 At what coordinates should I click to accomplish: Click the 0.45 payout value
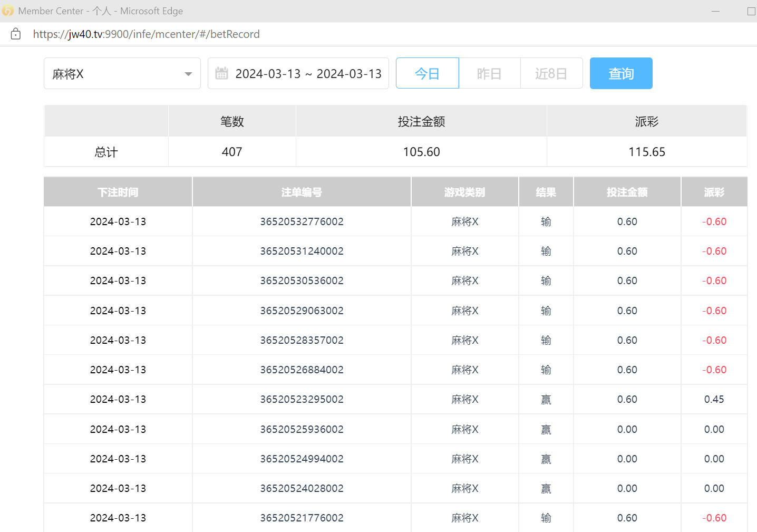click(714, 399)
